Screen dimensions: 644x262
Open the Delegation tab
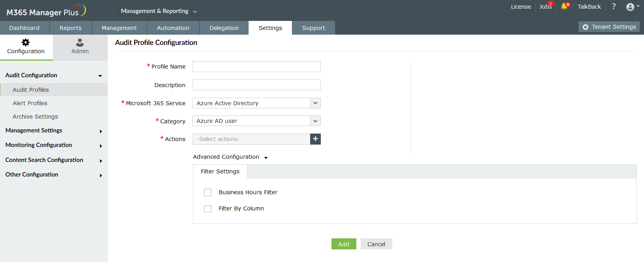coord(224,28)
